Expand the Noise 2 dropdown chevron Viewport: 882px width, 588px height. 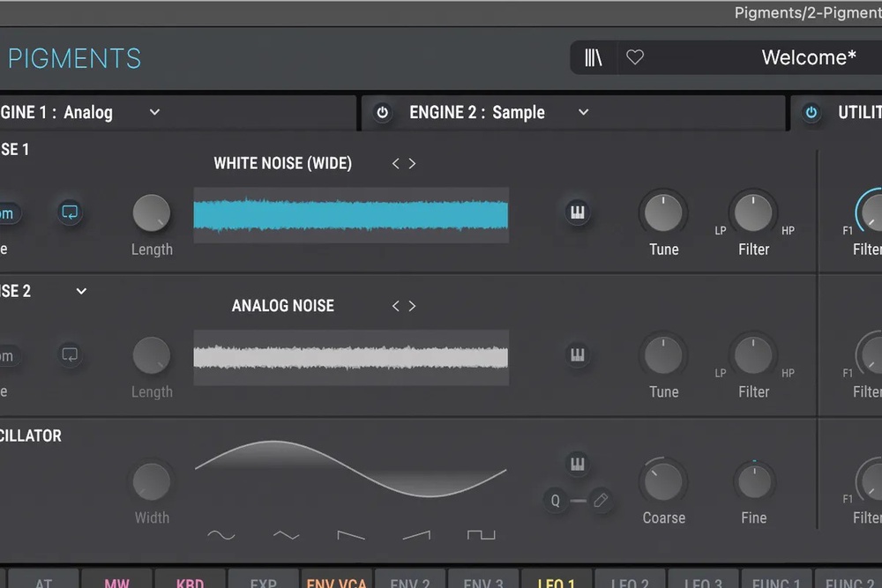[81, 291]
